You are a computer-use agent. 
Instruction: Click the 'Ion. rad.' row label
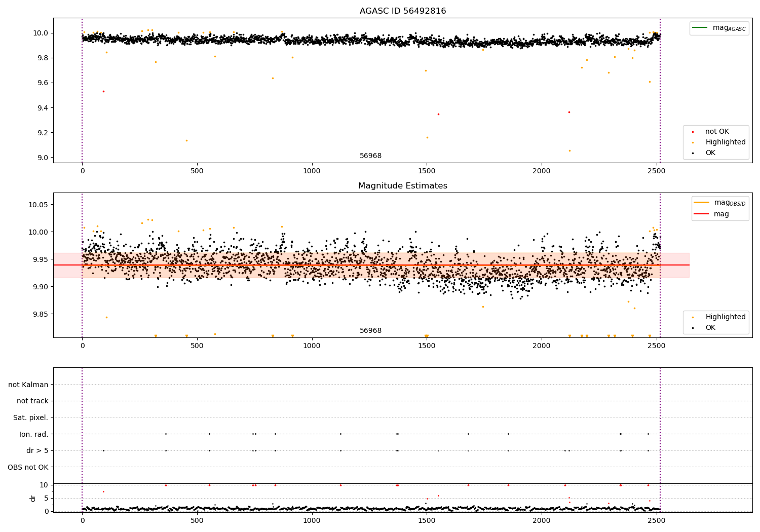(34, 434)
